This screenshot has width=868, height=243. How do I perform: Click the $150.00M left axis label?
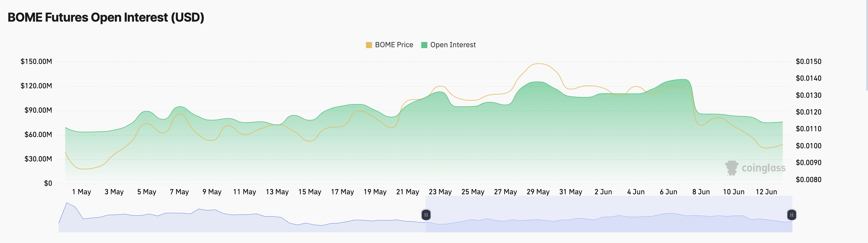pyautogui.click(x=36, y=62)
